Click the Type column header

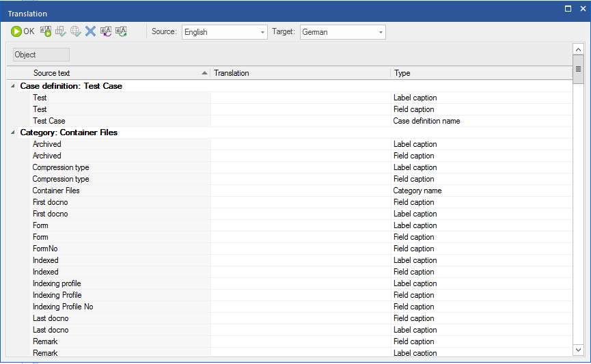481,73
